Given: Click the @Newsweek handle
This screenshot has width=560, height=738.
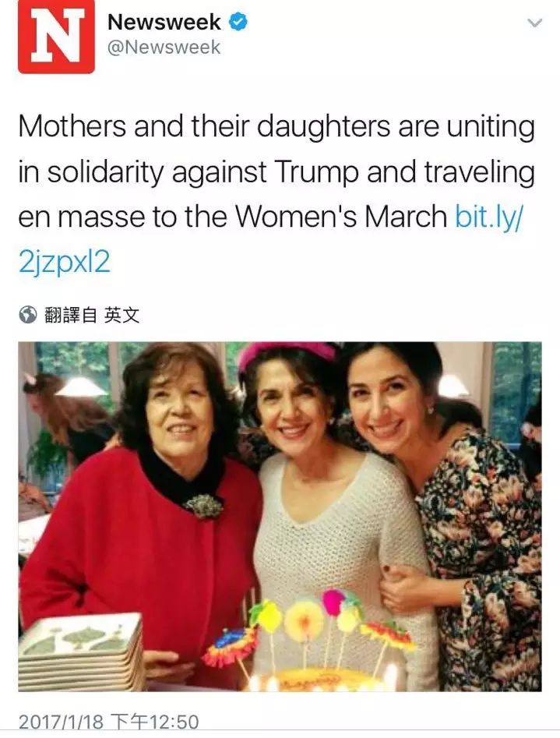Looking at the screenshot, I should [164, 48].
